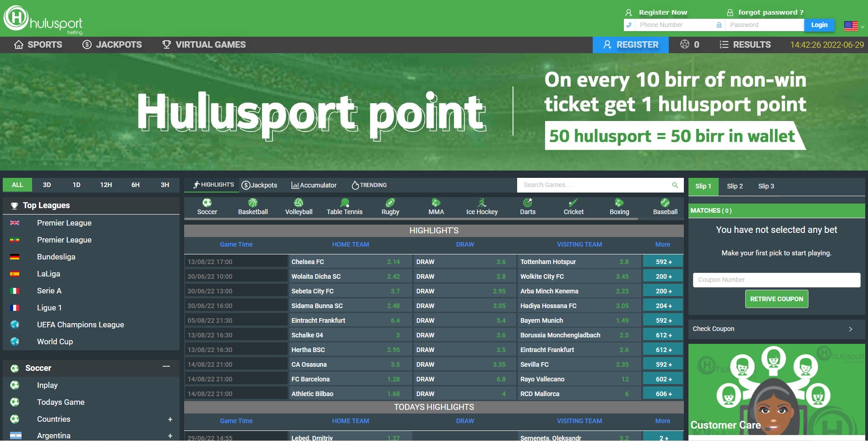
Task: Click the Spain flag LaLiga icon
Action: (15, 274)
